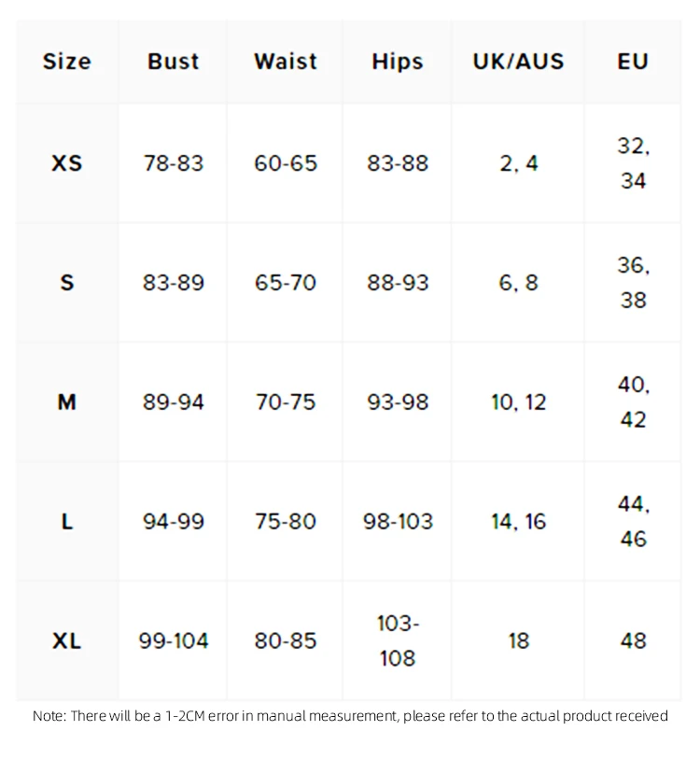The width and height of the screenshot is (700, 759).
Task: Select the XS size row label
Action: [67, 163]
